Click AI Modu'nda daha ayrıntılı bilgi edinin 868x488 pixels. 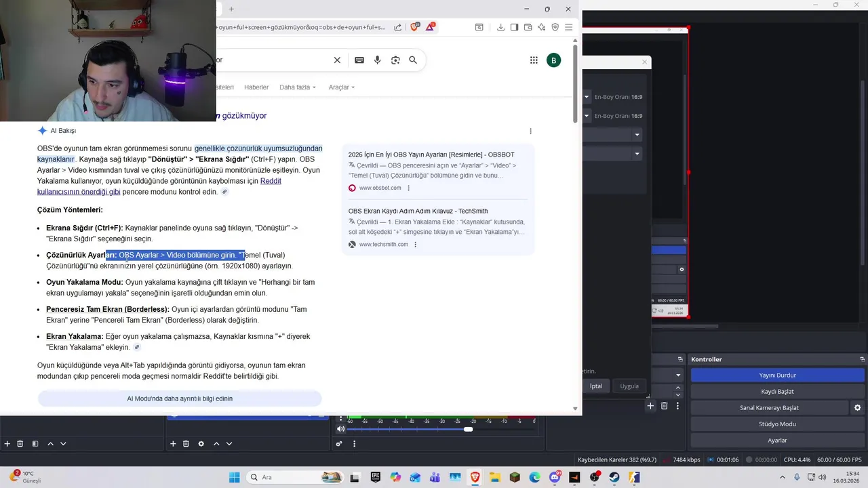click(180, 399)
